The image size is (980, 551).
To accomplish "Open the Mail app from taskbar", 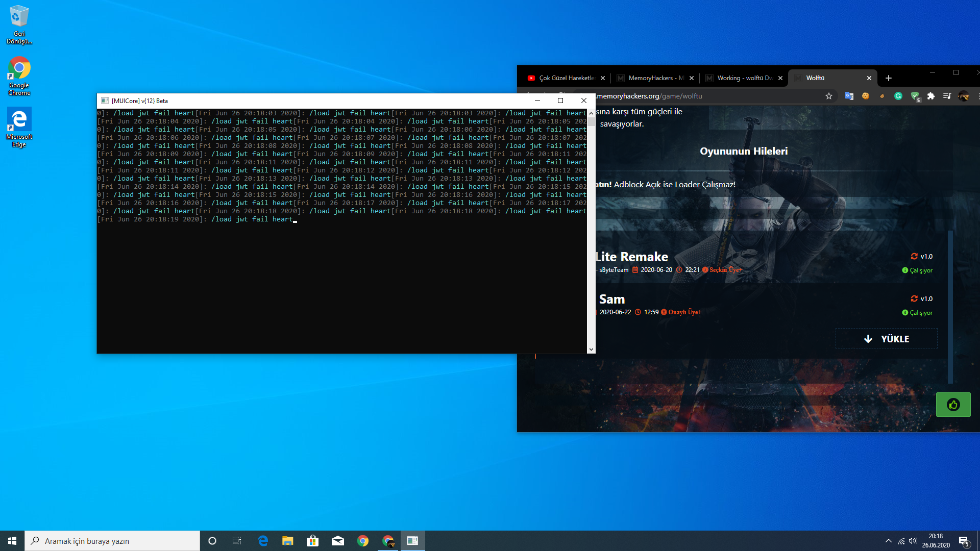I will (338, 541).
